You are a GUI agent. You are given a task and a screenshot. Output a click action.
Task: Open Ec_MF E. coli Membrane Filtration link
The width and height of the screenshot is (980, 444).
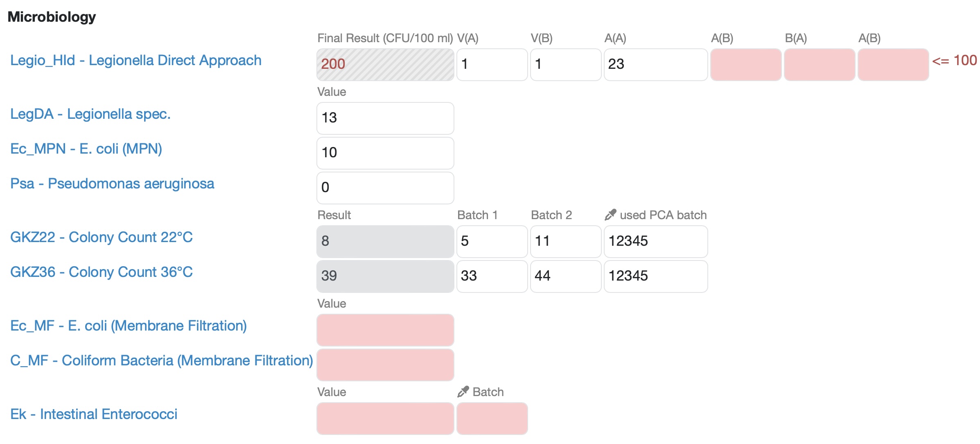(128, 326)
